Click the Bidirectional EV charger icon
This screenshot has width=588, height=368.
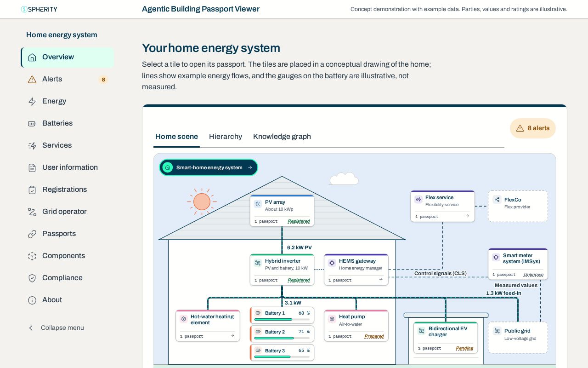pyautogui.click(x=421, y=331)
